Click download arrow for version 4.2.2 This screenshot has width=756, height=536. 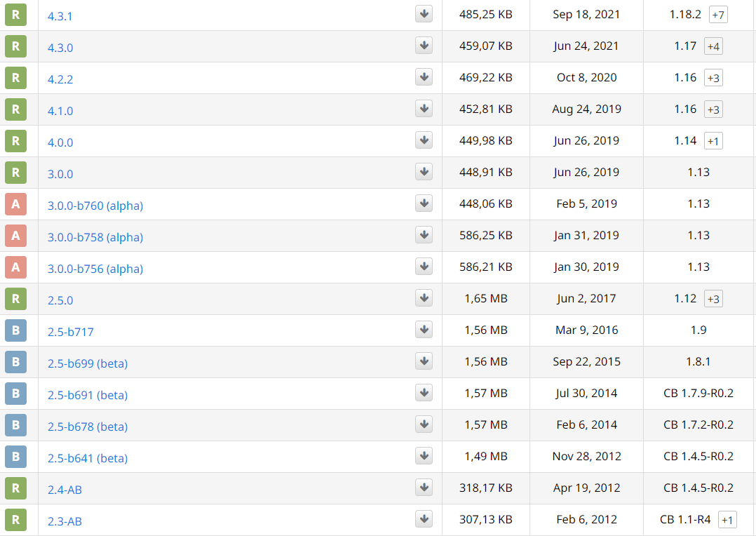point(424,77)
